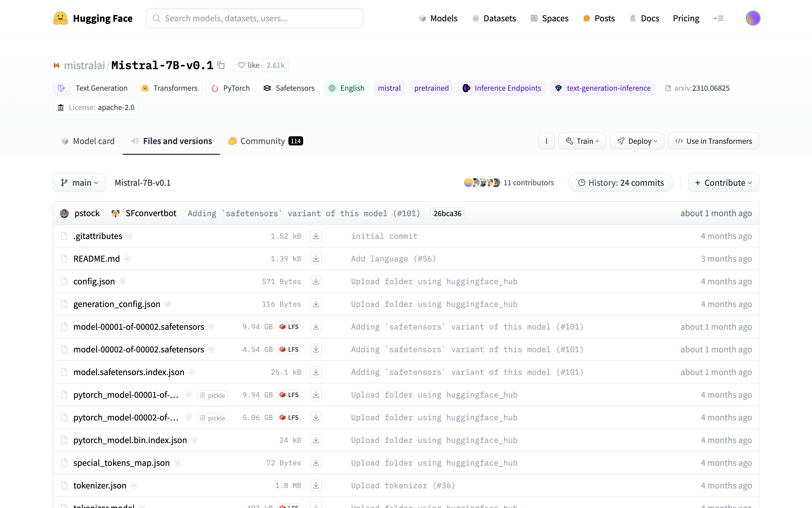This screenshot has width=812, height=508.
Task: Go to Datasets in the navigation
Action: point(494,18)
